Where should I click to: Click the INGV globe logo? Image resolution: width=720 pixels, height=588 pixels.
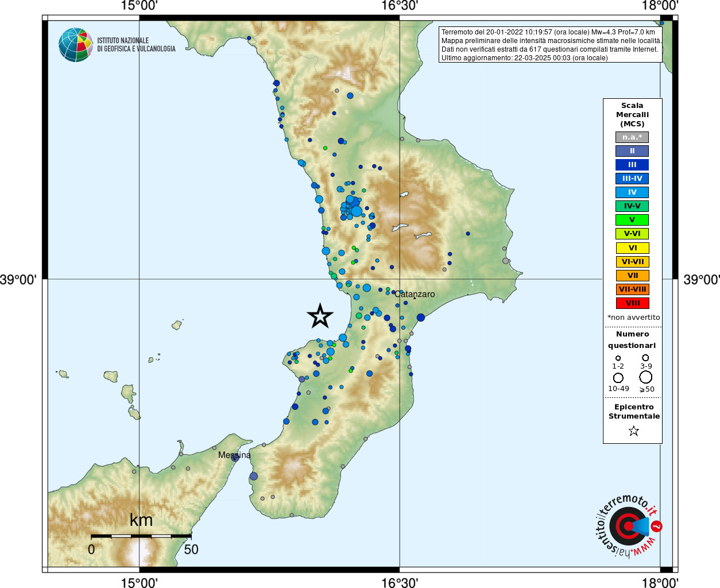(76, 45)
